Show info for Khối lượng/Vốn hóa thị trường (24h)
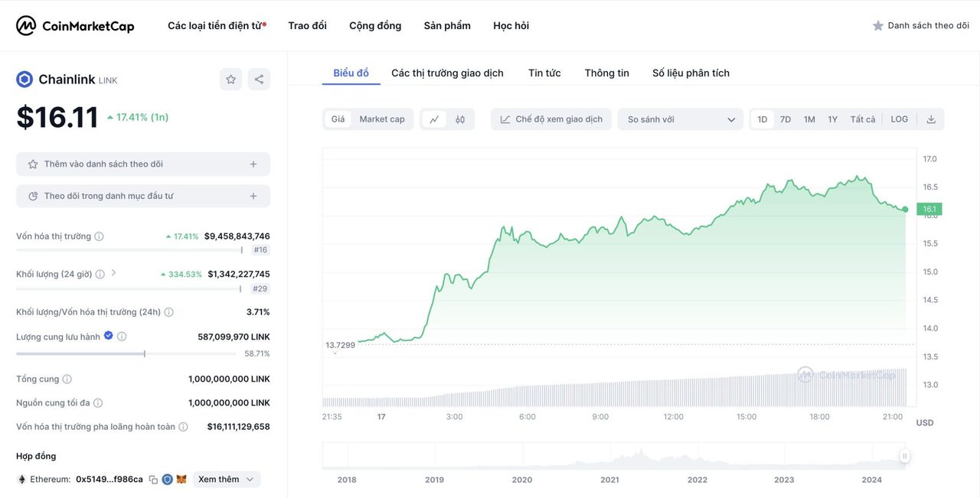This screenshot has width=980, height=498. 168,312
